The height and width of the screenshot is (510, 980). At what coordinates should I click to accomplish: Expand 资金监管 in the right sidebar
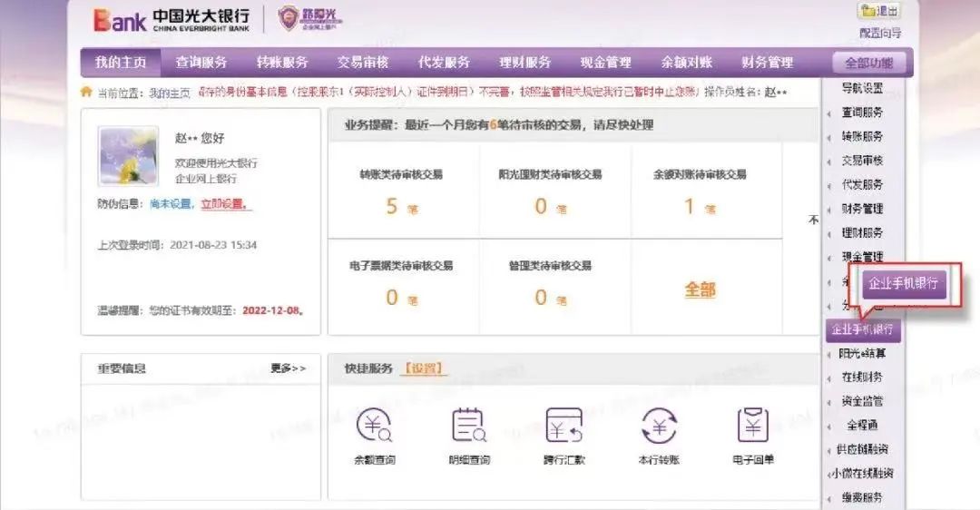(x=863, y=401)
